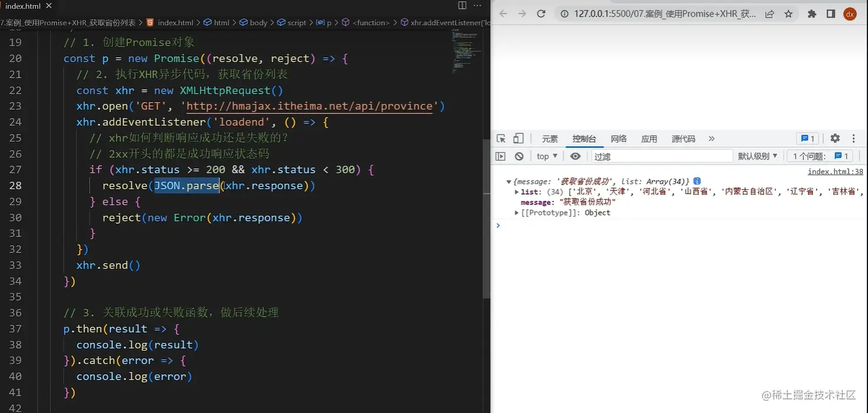868x413 pixels.
Task: Click 'XMLHttpRequest' on line 22
Action: click(225, 90)
